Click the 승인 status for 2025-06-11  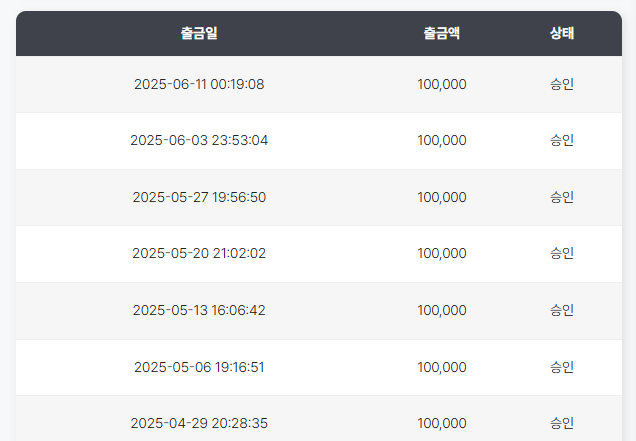tap(562, 84)
